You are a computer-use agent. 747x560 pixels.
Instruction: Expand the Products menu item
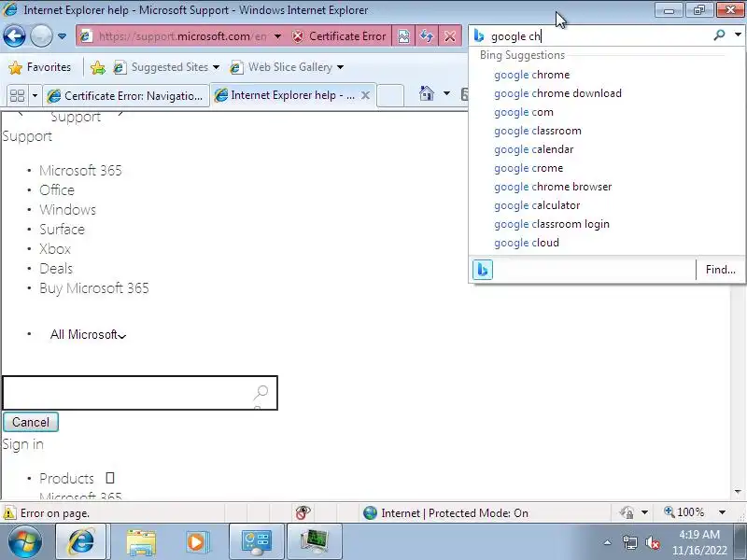coord(77,478)
